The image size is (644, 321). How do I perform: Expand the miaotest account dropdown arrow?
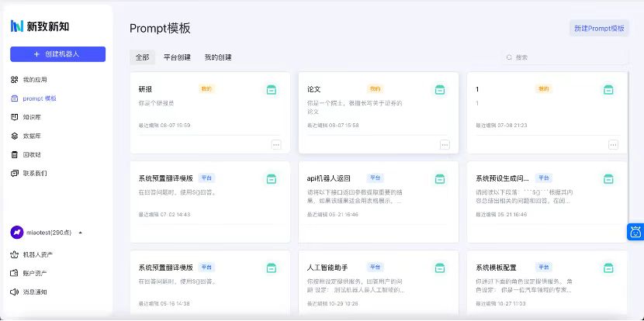click(81, 233)
